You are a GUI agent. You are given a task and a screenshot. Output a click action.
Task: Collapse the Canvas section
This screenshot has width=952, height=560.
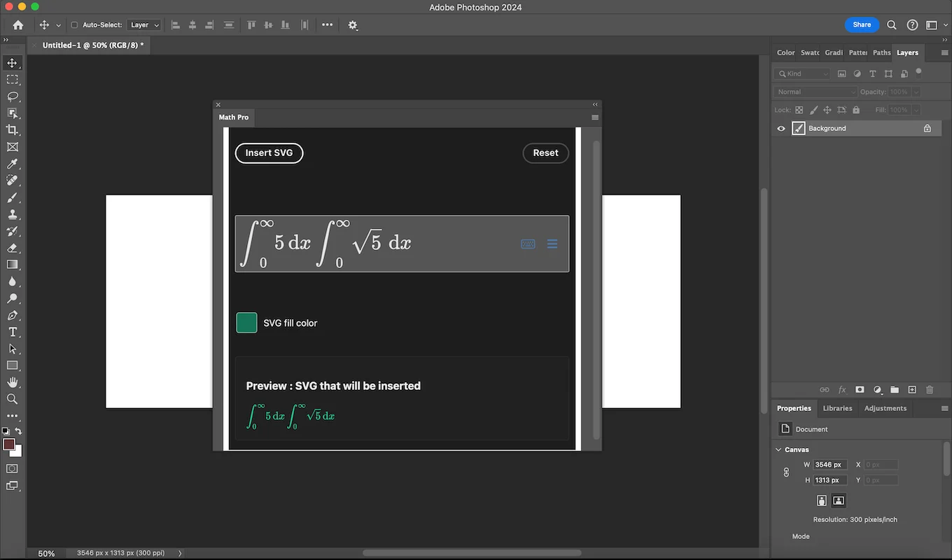coord(778,449)
